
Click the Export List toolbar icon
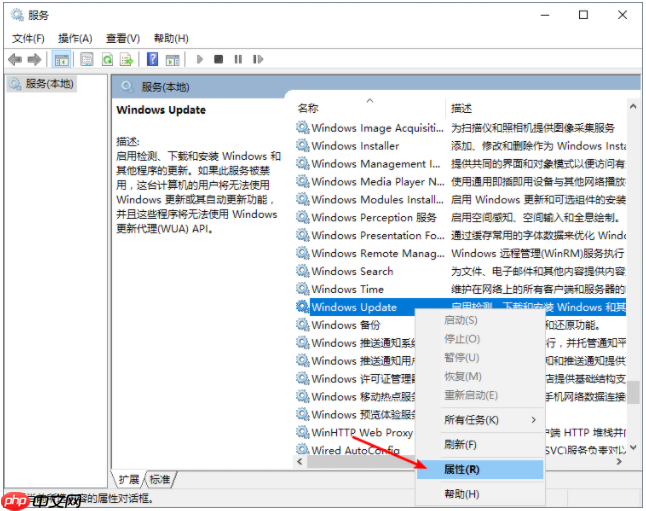pos(126,59)
